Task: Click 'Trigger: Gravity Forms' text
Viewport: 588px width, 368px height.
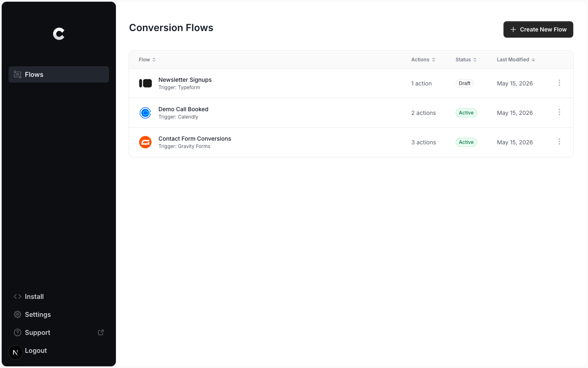Action: click(184, 146)
